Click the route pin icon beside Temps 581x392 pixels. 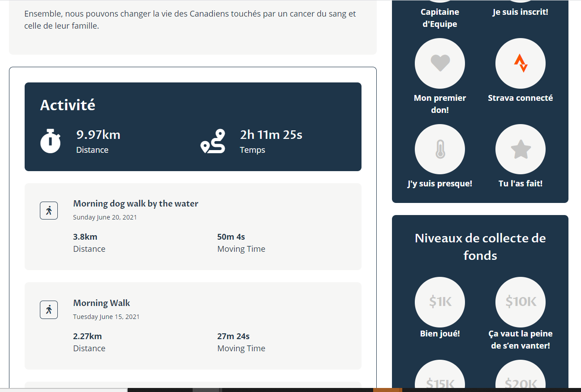[x=213, y=141]
